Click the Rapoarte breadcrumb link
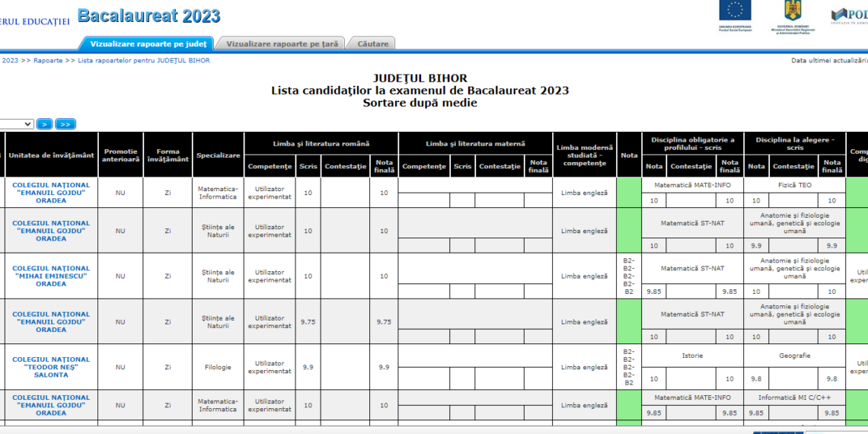868x434 pixels. (48, 60)
